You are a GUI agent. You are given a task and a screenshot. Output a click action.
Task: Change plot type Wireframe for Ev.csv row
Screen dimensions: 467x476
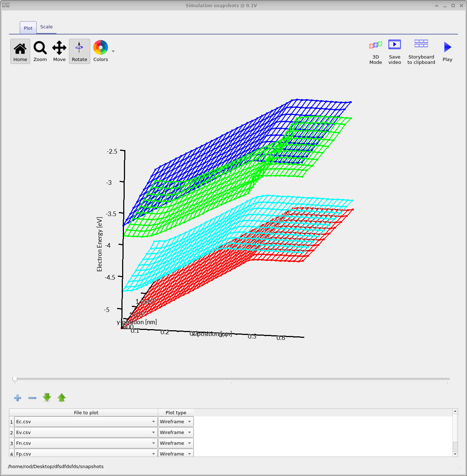tap(176, 433)
